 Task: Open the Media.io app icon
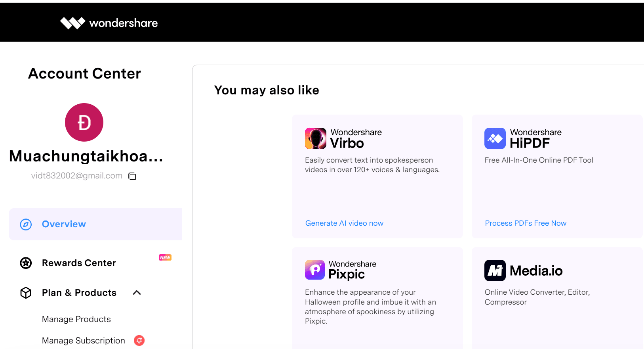click(495, 270)
